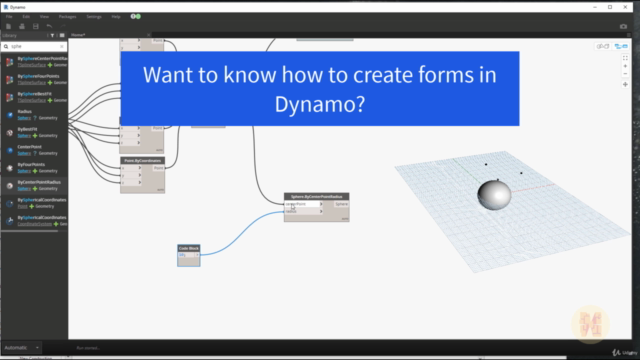
Task: Click the ByBestFit sphere icon
Action: point(10,133)
